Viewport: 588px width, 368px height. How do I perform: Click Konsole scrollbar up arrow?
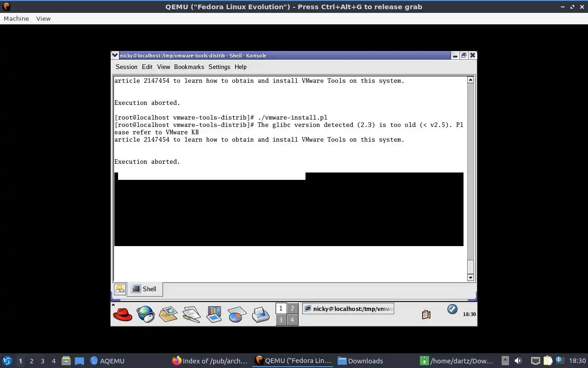[470, 80]
